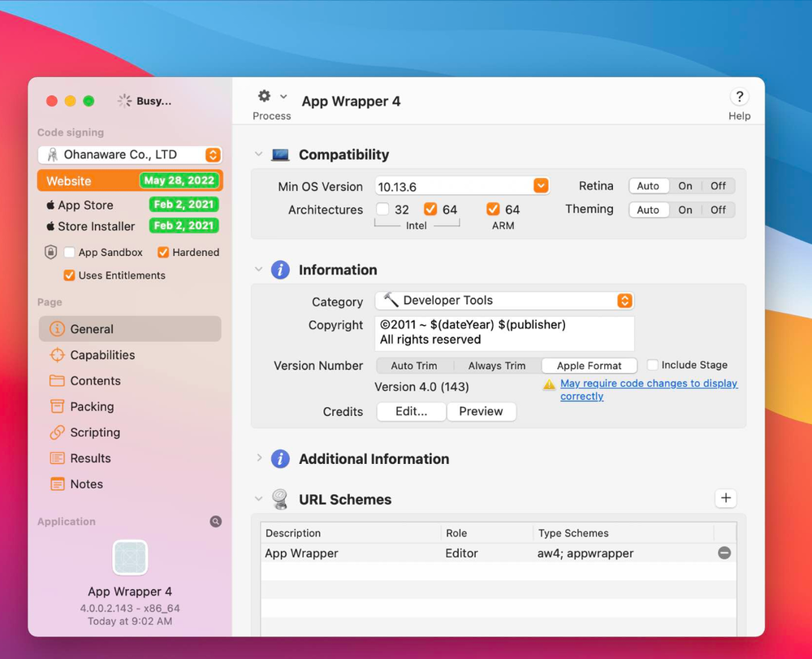The width and height of the screenshot is (812, 659).
Task: Choose Auto Trim version format
Action: pyautogui.click(x=414, y=366)
